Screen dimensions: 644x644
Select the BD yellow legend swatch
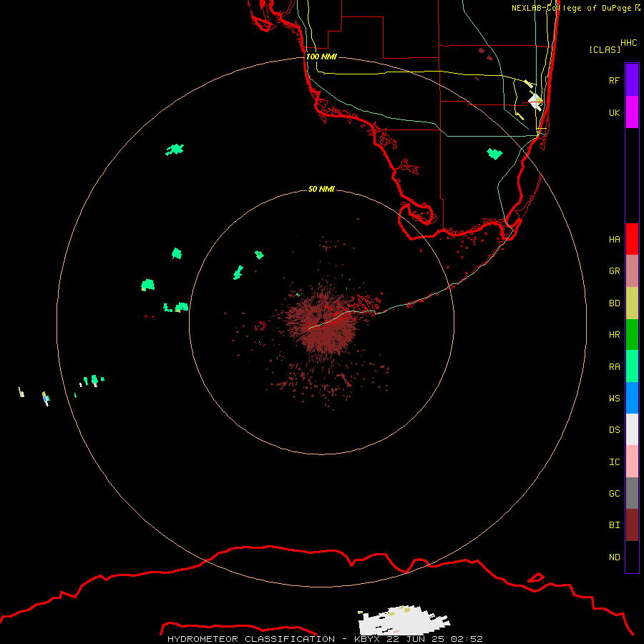(632, 303)
